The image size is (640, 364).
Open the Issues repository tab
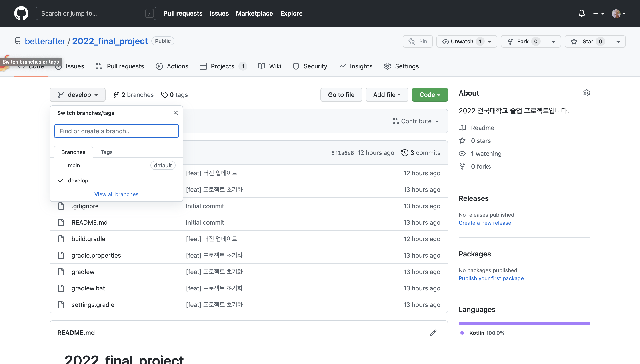click(70, 66)
